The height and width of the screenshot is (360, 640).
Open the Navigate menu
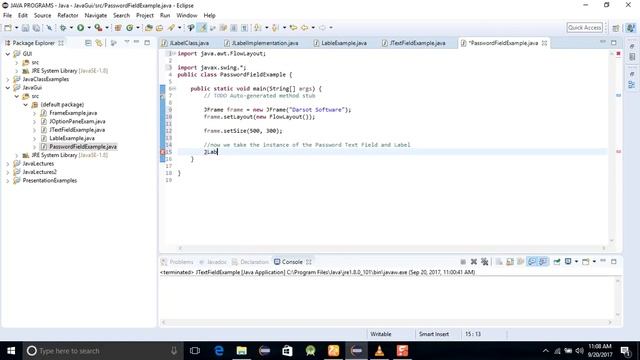pos(96,16)
